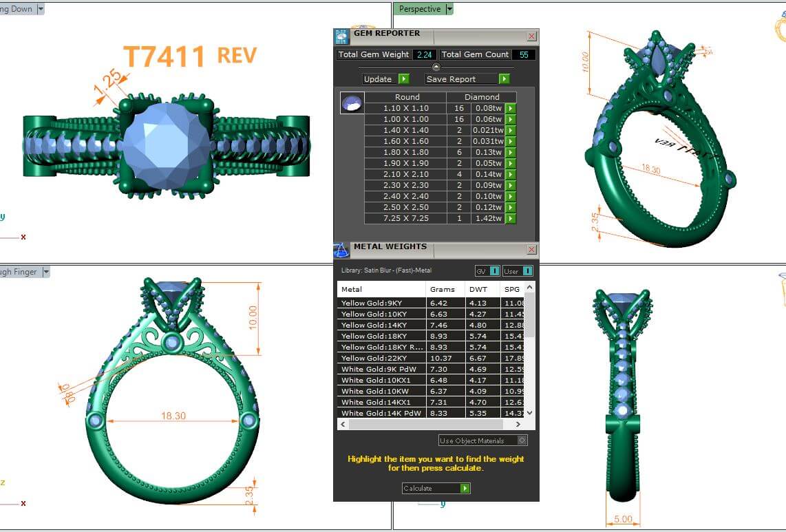786x532 pixels.
Task: Click green arrow for 1.10 X 1.10 row
Action: tap(511, 108)
